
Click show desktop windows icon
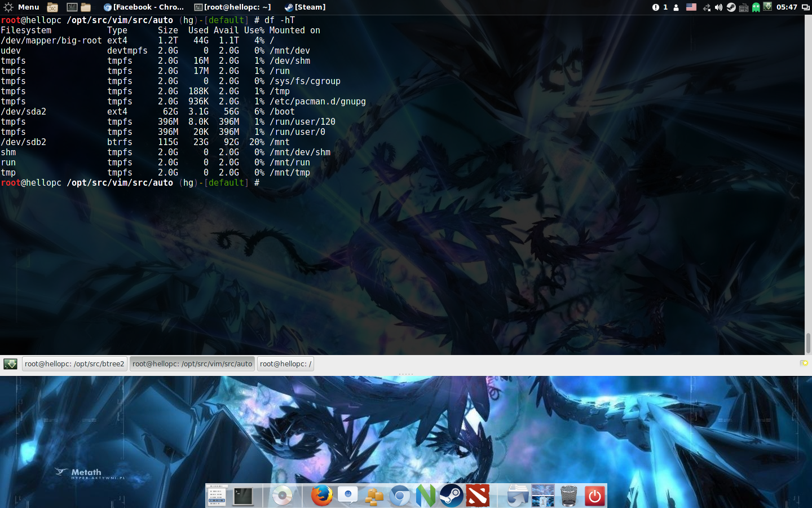click(805, 7)
